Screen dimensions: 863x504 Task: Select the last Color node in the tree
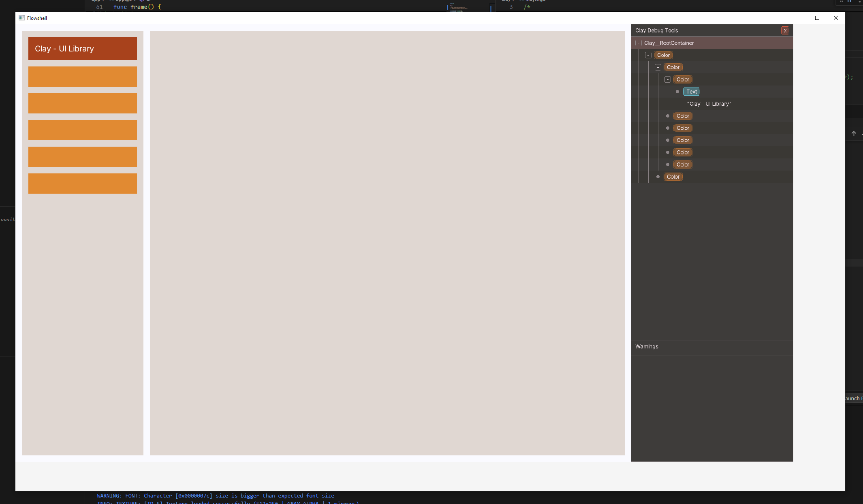[673, 177]
